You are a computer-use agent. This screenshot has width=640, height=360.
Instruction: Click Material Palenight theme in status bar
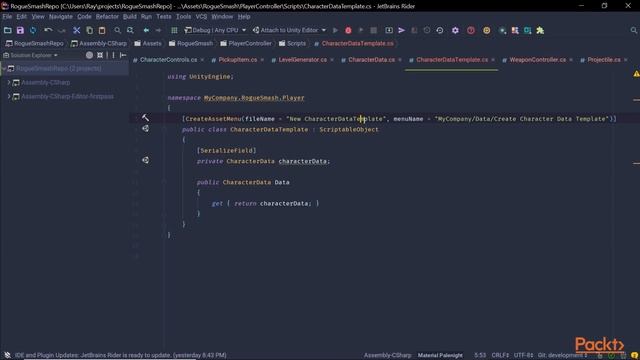click(x=440, y=355)
